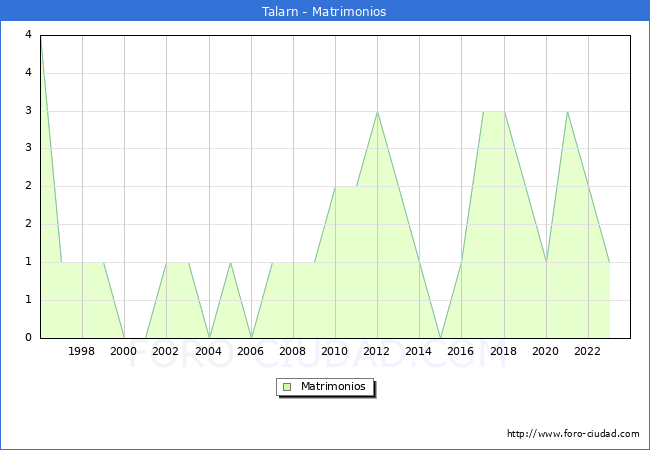The height and width of the screenshot is (450, 650).
Task: Click the Matrimonios legend label
Action: click(x=333, y=386)
